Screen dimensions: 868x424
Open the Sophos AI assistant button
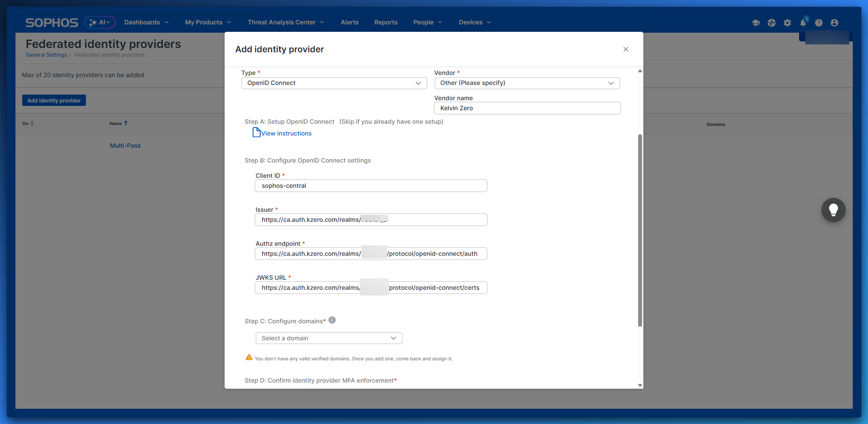[x=100, y=22]
